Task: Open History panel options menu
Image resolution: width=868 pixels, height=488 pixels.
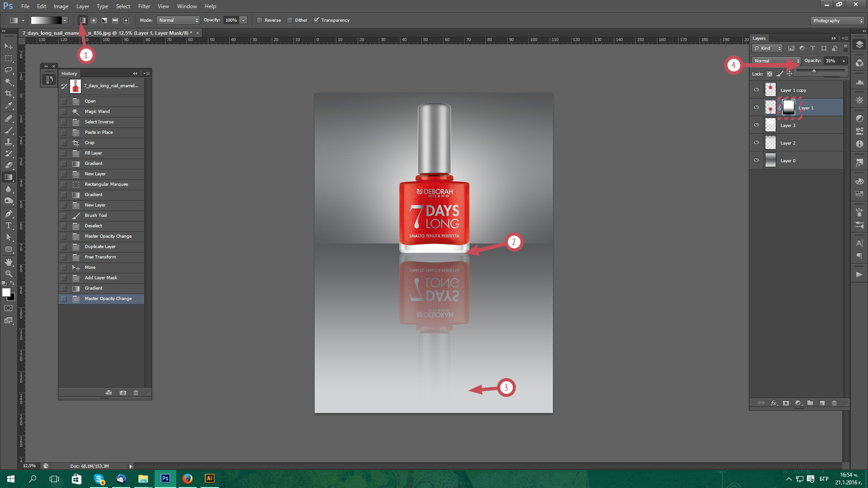Action: [x=146, y=74]
